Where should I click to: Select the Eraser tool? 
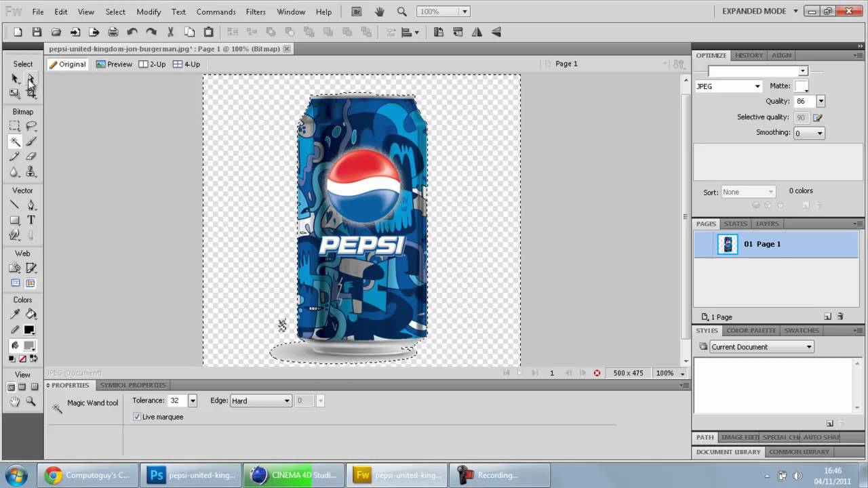pyautogui.click(x=31, y=157)
